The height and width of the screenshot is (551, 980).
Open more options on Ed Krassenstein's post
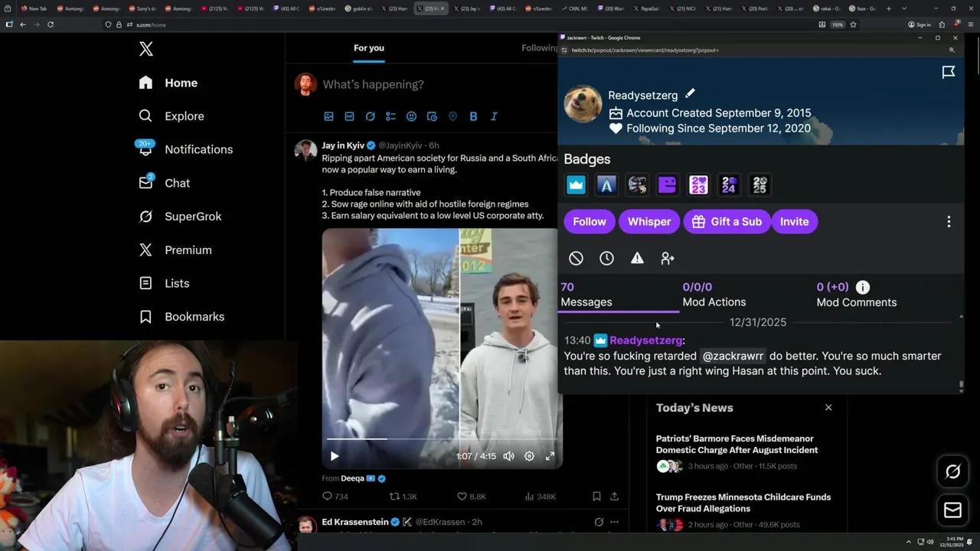614,522
